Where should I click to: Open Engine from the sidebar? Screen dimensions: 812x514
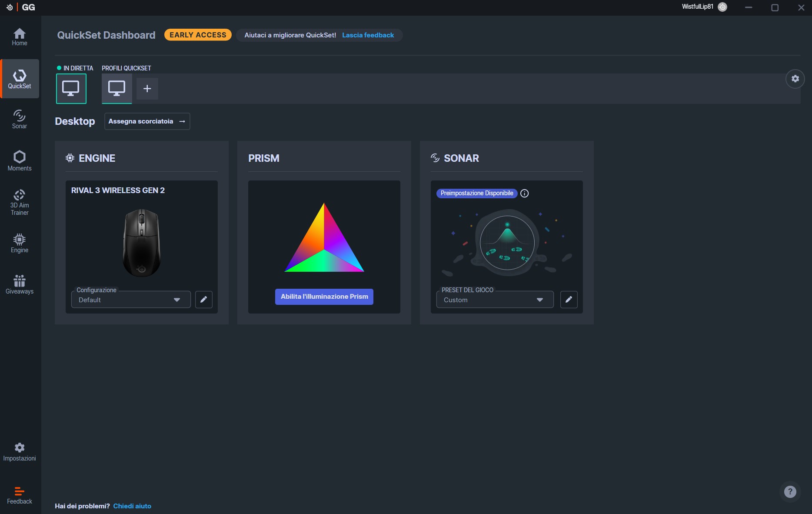(x=20, y=244)
